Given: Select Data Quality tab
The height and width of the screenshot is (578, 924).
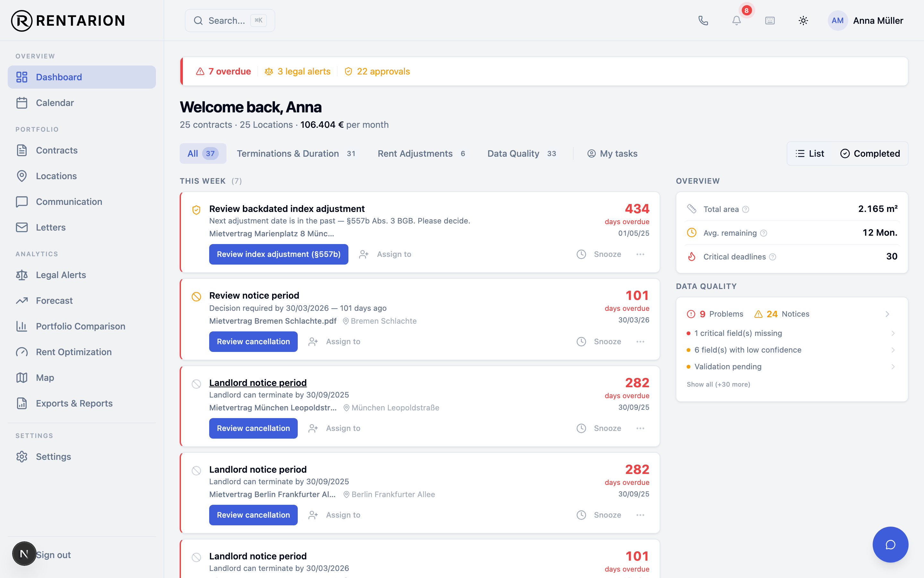Looking at the screenshot, I should coord(522,154).
